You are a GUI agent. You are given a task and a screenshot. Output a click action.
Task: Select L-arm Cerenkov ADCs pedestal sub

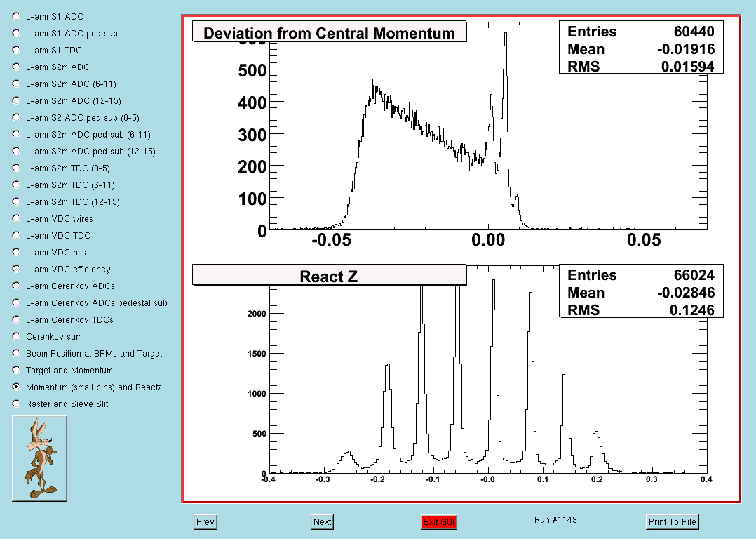[16, 302]
